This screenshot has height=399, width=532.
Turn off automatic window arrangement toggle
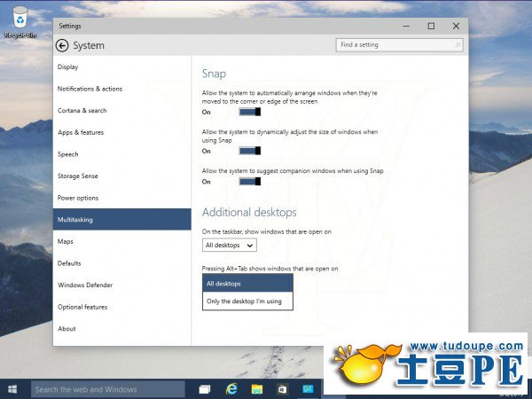coord(250,112)
